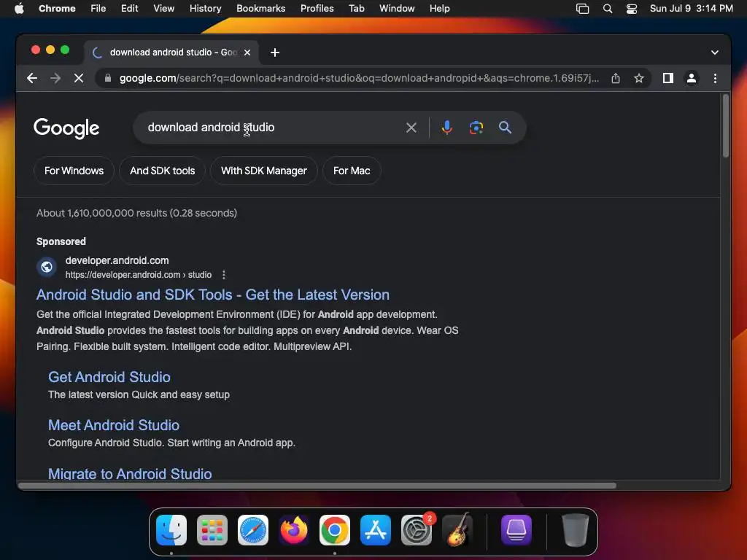Search by image with Google Lens

point(476,128)
